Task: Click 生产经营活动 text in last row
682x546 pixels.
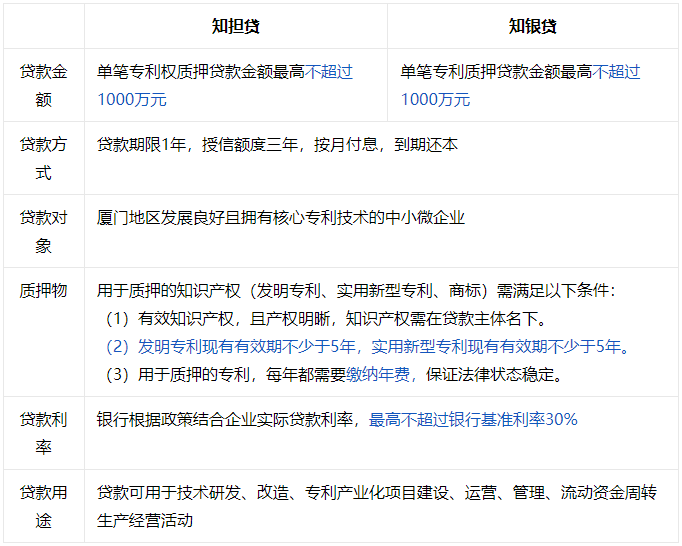Action: (144, 520)
